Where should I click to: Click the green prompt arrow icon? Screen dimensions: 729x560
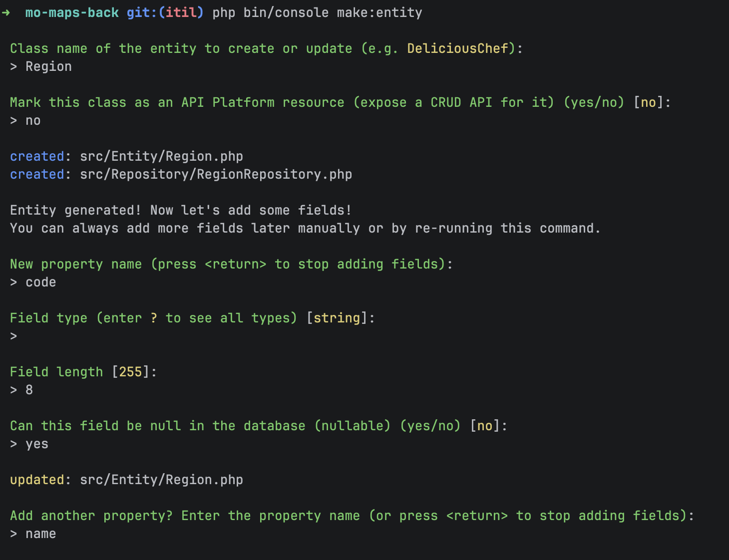6,12
